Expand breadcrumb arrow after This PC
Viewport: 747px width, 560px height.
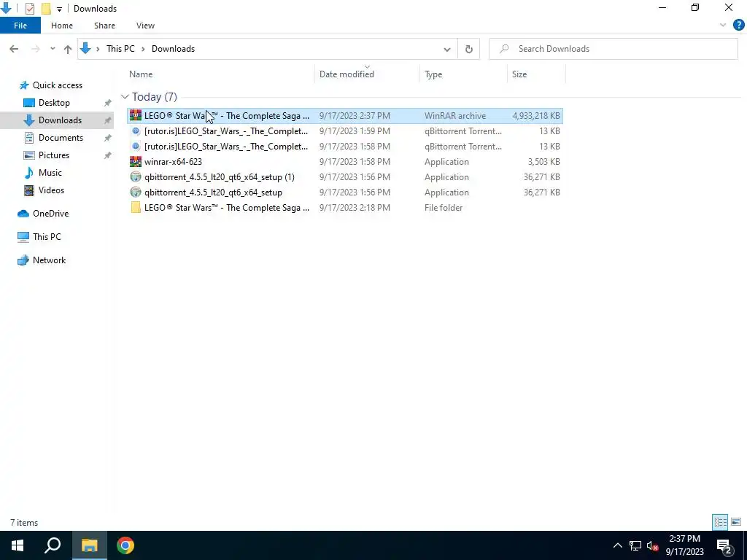pyautogui.click(x=143, y=49)
